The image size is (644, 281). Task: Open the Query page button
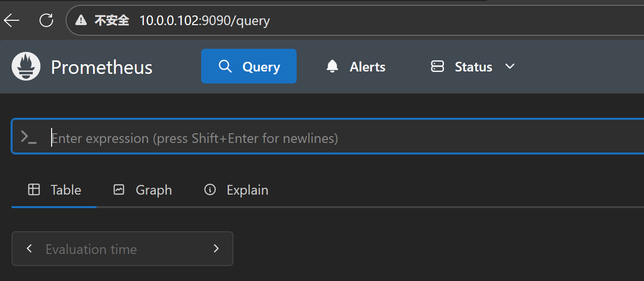click(249, 66)
